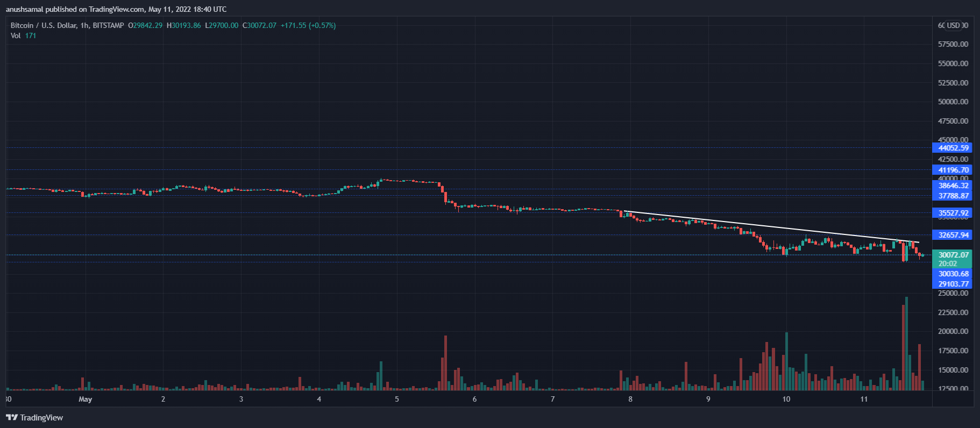Select the Low value L29700.00
Screen dimensions: 980x428
(x=222, y=25)
